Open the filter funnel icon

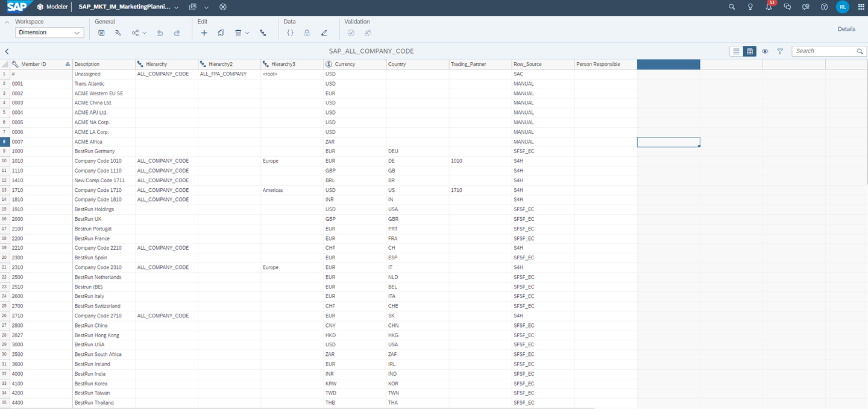coord(780,51)
